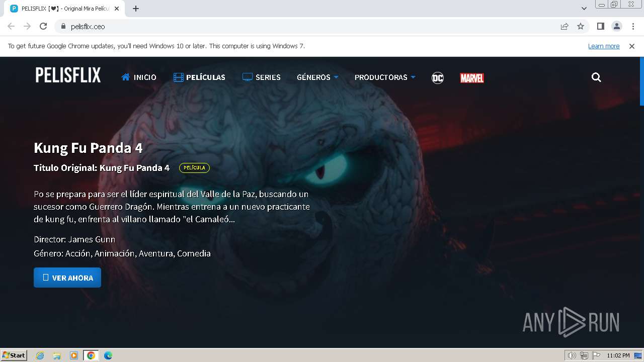This screenshot has width=644, height=362.
Task: Open the Kung Fu Panda 4 title
Action: coord(88,148)
